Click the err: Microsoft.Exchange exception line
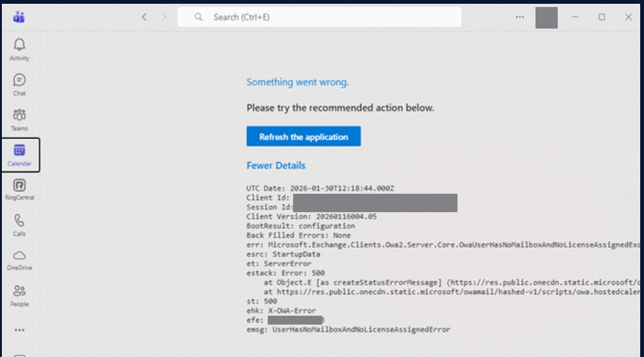This screenshot has width=644, height=357. pos(443,245)
